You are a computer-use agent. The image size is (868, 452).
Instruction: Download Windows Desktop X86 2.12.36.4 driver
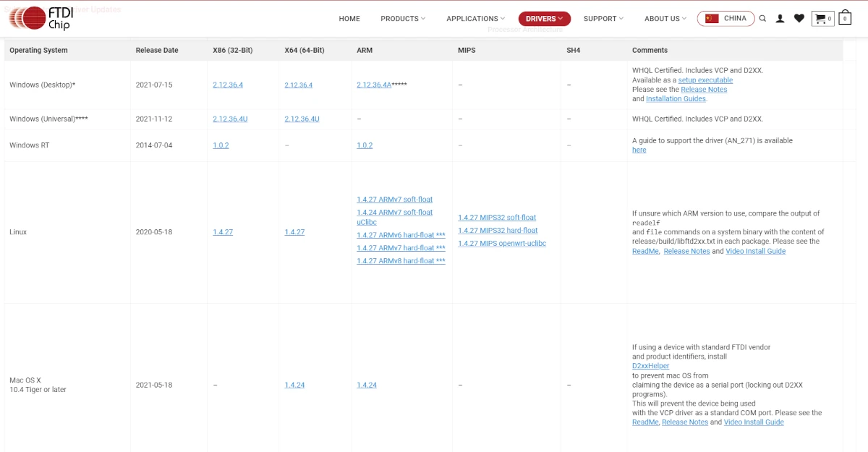point(228,85)
